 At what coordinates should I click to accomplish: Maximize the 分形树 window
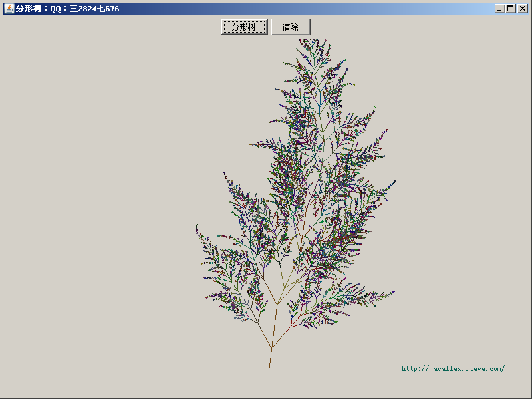click(x=510, y=9)
